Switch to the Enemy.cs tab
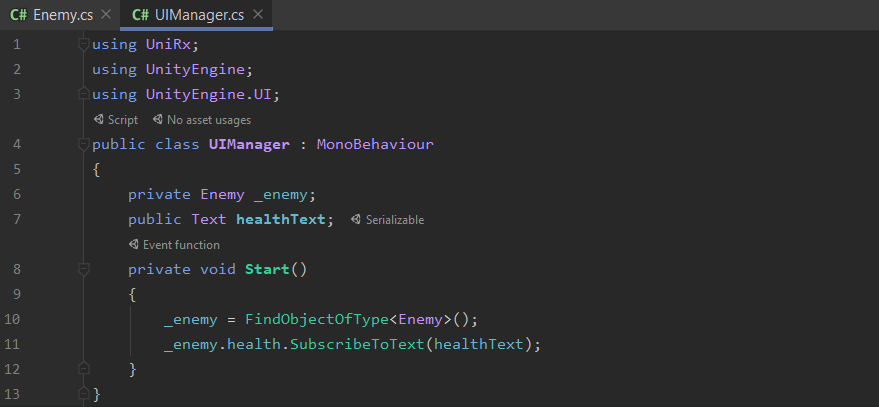Screen dimensions: 879x407 (x=62, y=15)
